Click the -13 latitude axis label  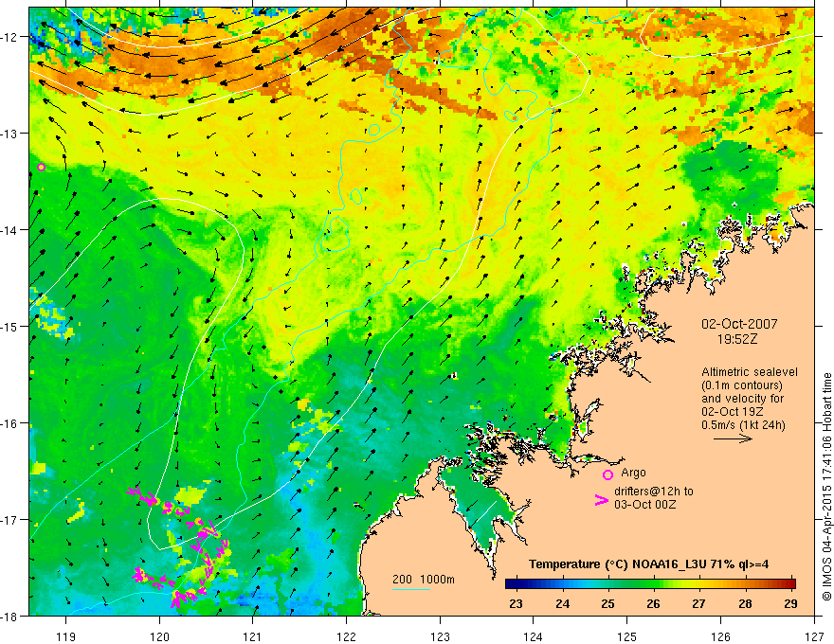coord(10,134)
